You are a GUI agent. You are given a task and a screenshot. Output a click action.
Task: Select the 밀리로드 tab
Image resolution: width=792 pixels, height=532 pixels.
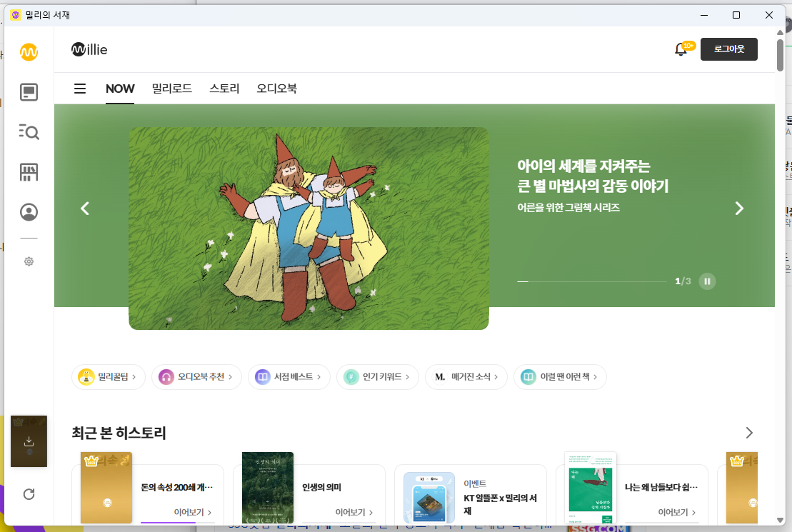click(x=171, y=89)
